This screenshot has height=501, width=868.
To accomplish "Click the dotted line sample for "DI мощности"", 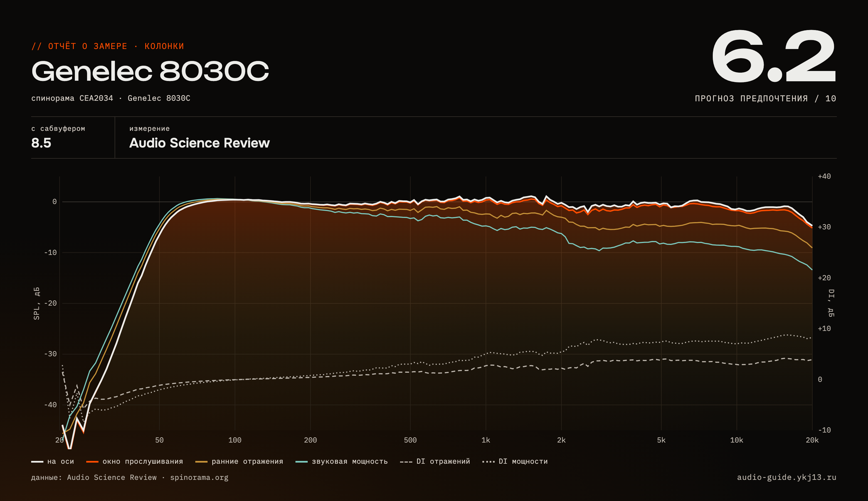I will coord(488,462).
